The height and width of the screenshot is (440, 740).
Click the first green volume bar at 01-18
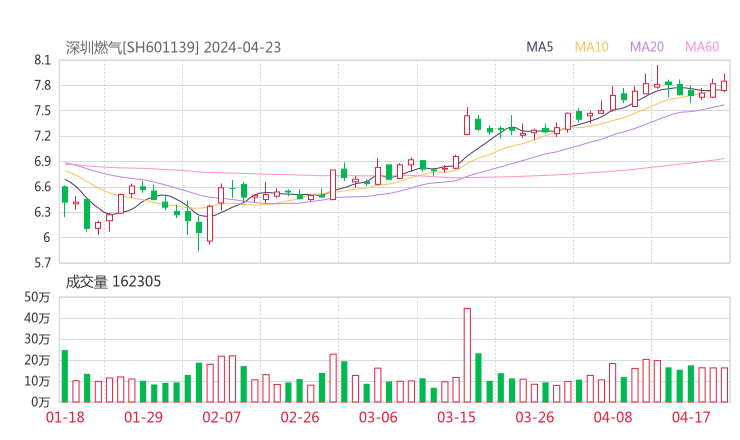point(65,376)
